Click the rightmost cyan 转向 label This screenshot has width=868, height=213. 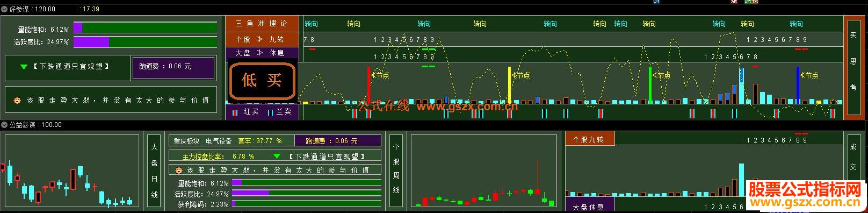[797, 24]
